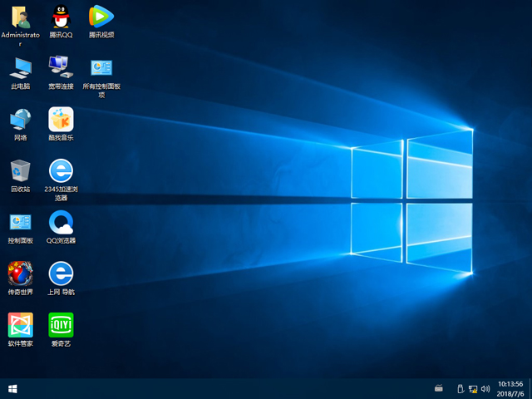Image resolution: width=532 pixels, height=399 pixels.
Task: Click the taskbar clock and date
Action: click(x=509, y=388)
